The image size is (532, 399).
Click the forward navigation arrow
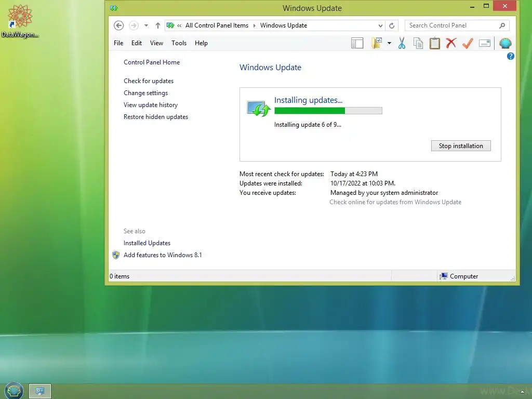pyautogui.click(x=134, y=25)
